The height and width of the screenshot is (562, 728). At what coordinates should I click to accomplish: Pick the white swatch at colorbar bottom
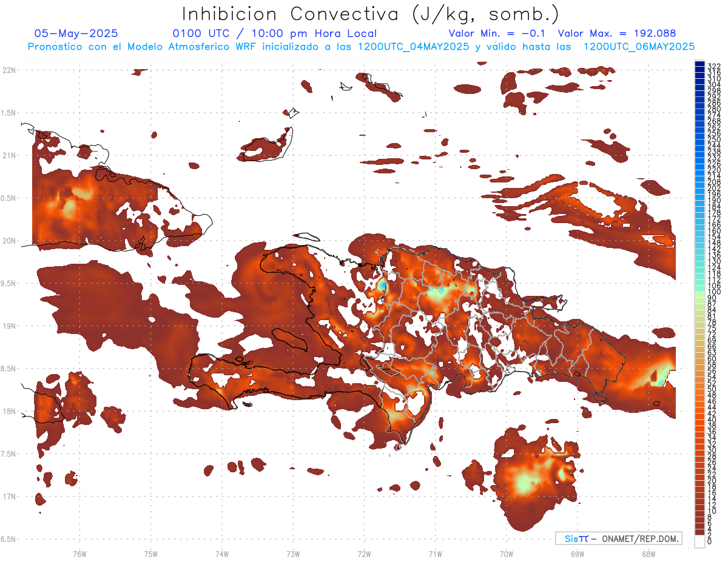tap(699, 543)
